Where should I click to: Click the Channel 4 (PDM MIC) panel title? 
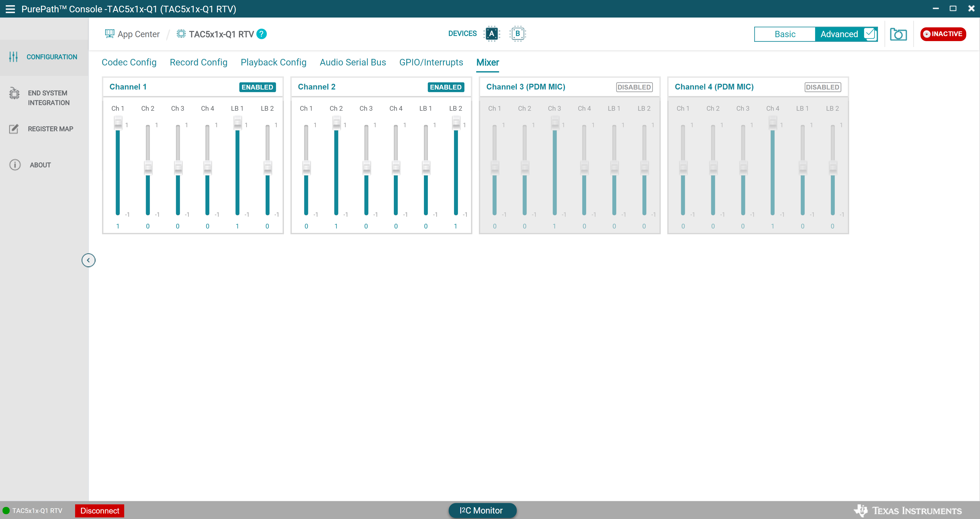tap(714, 87)
